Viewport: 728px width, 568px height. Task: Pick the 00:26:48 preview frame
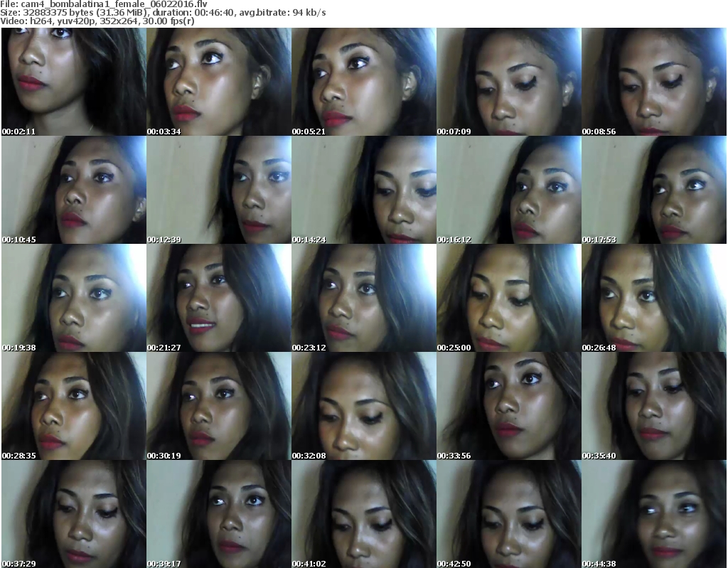coord(654,298)
